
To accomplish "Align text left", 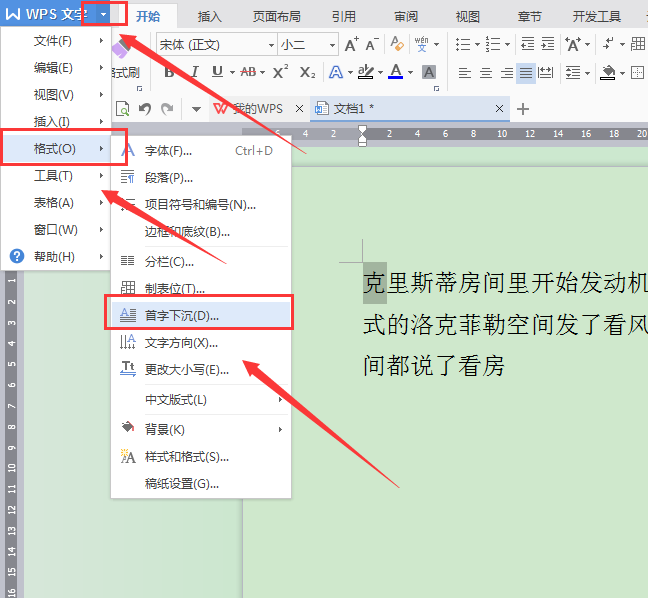I will point(465,73).
